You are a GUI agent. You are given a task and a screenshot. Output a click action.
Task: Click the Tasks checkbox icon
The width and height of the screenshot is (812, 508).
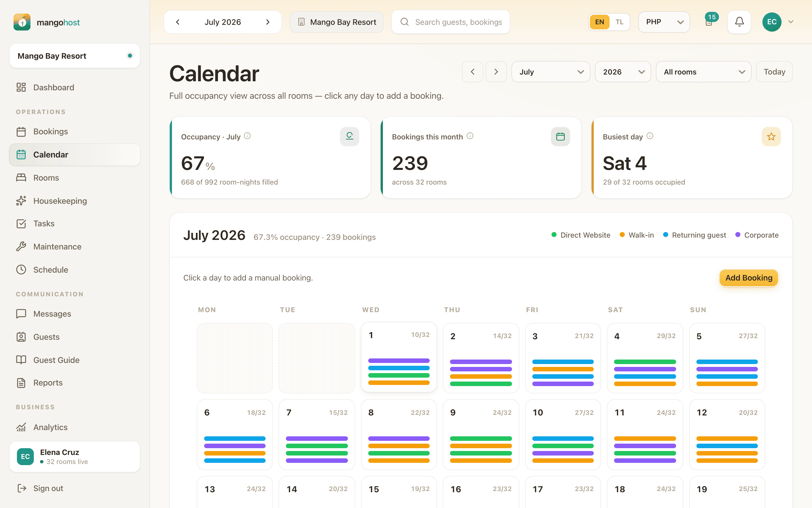(x=21, y=224)
